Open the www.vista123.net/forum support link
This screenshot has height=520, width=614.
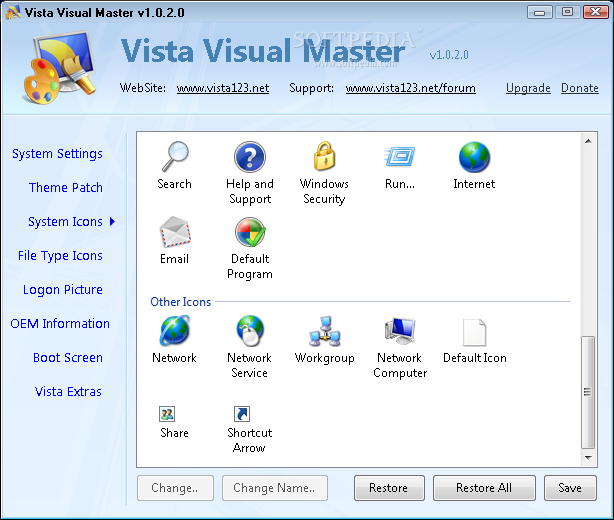pyautogui.click(x=411, y=88)
